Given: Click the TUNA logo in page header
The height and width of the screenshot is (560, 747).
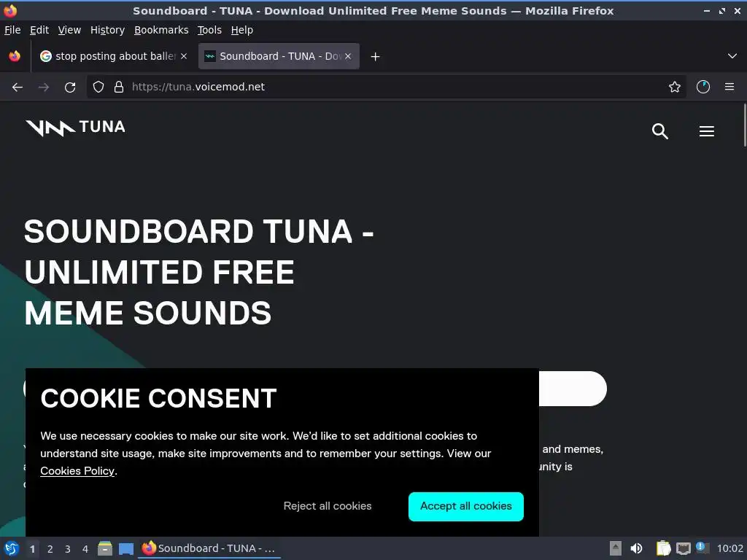Looking at the screenshot, I should (x=75, y=128).
